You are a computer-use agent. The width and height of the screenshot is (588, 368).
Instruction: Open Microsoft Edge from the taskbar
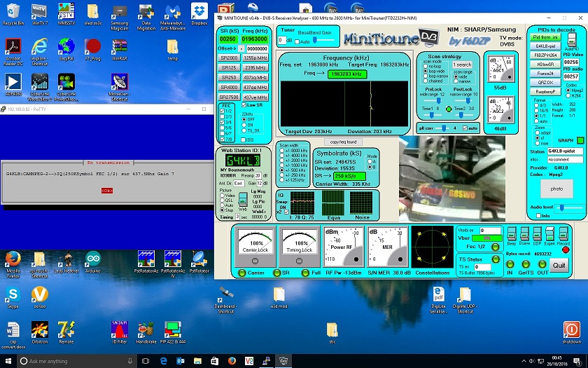[x=164, y=361]
